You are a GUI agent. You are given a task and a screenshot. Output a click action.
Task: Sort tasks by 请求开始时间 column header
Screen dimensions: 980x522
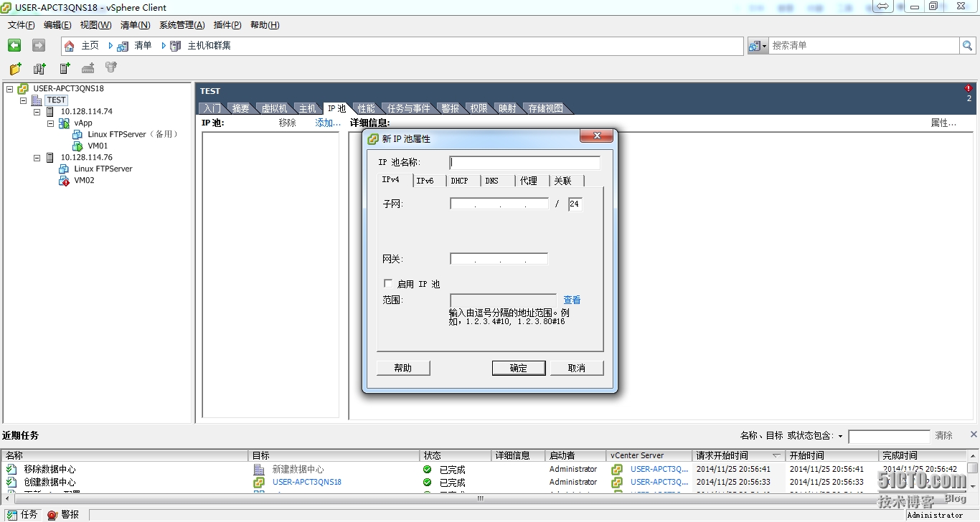[739, 455]
